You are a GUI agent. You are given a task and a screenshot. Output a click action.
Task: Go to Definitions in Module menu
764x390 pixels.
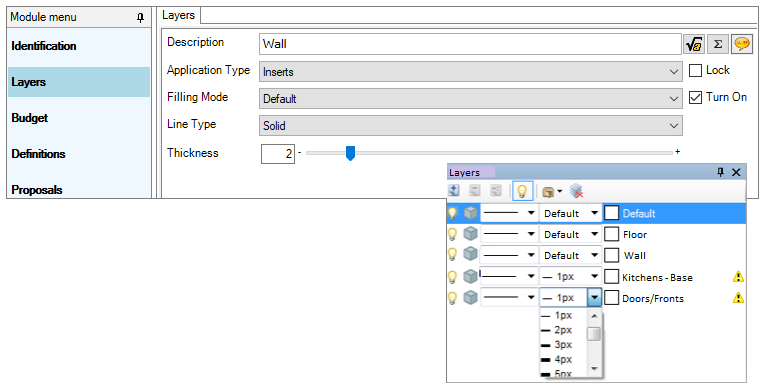click(38, 154)
